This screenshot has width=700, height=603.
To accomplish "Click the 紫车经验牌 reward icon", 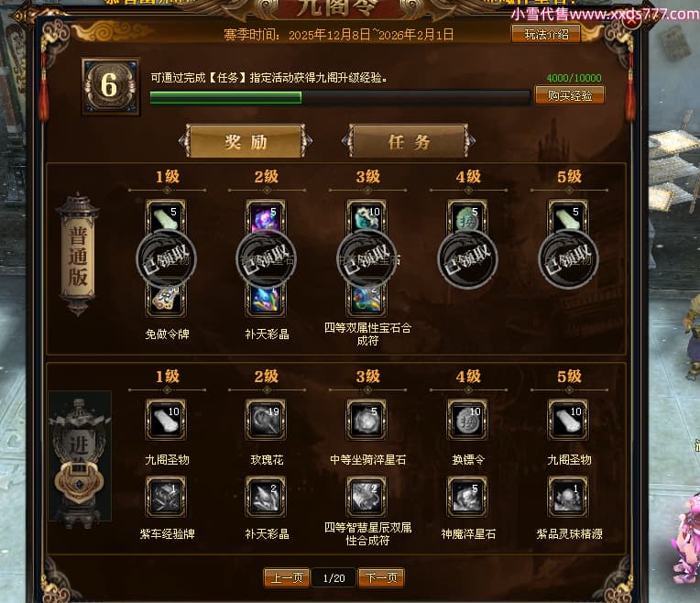I will click(166, 497).
